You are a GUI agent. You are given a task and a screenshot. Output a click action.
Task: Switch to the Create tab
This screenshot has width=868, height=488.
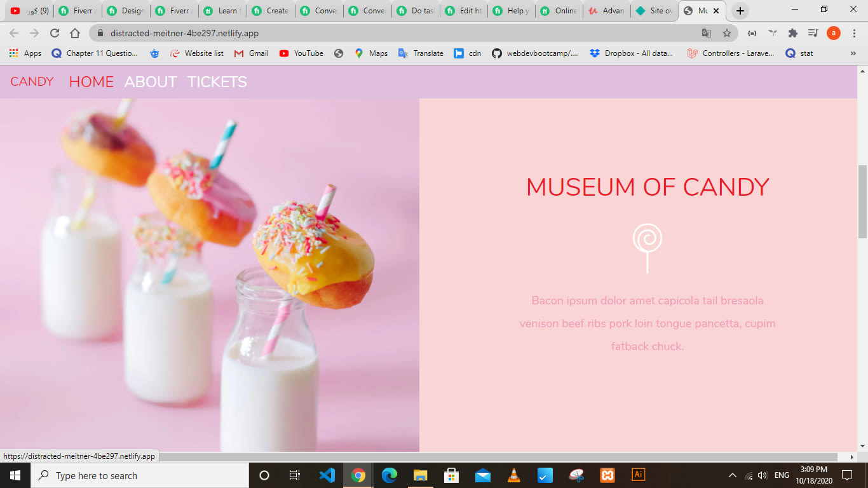(271, 11)
